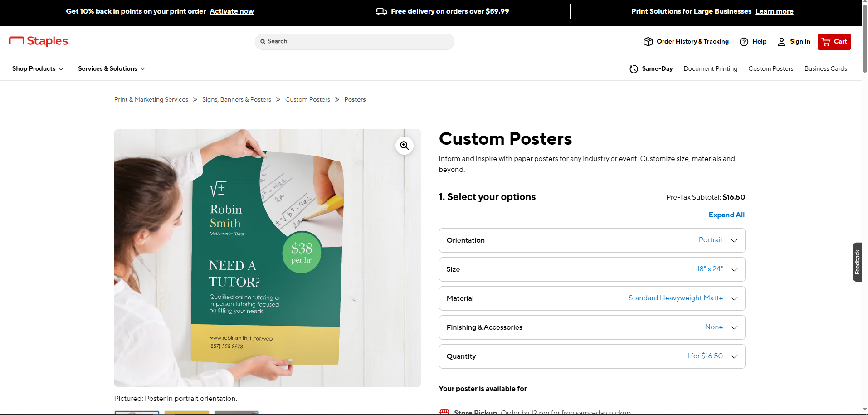Expand the Finishing & Accessories option
The image size is (868, 415).
coord(592,327)
